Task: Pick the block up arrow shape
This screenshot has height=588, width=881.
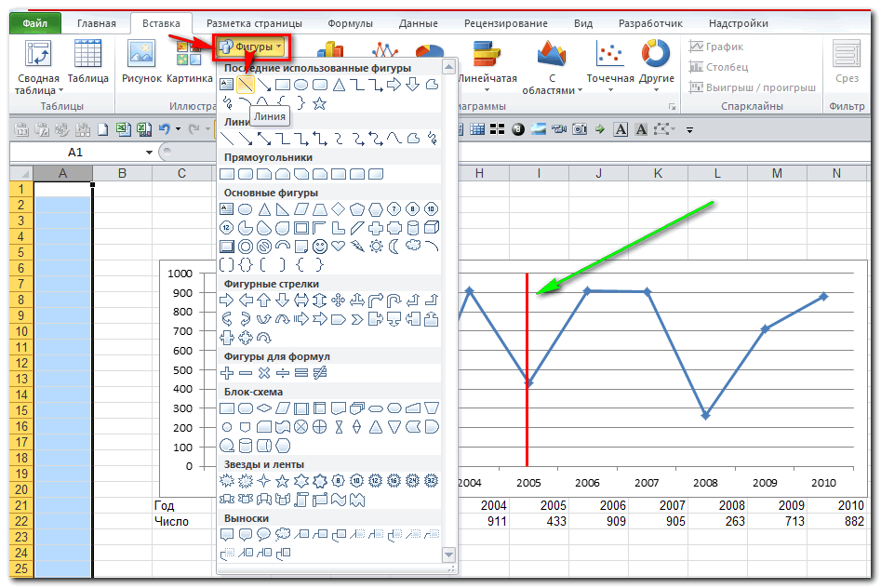Action: [x=263, y=301]
